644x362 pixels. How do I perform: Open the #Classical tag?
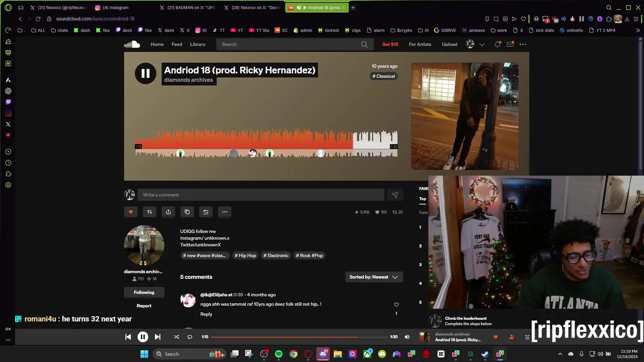click(x=384, y=76)
